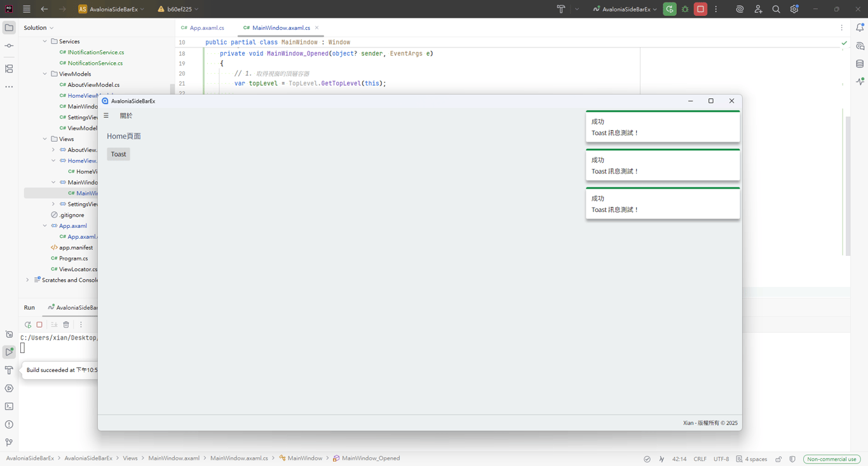Toggle read-only lock in status bar
Image resolution: width=868 pixels, height=466 pixels.
[778, 459]
